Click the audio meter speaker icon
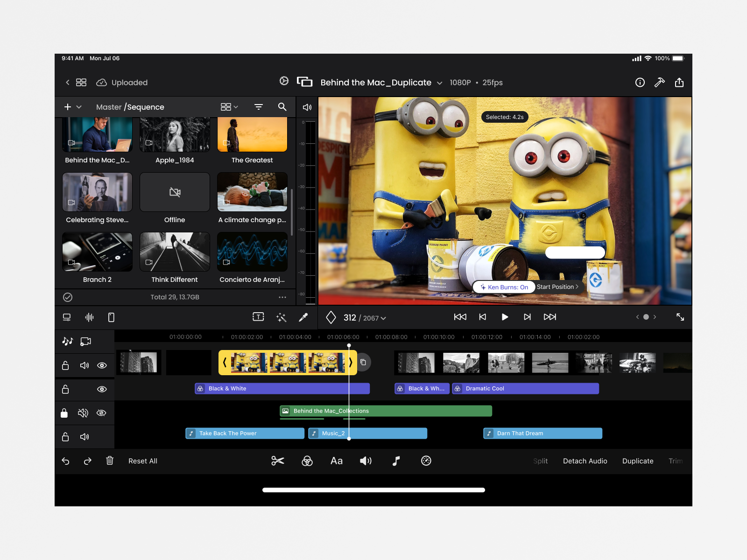The width and height of the screenshot is (747, 560). click(x=307, y=107)
